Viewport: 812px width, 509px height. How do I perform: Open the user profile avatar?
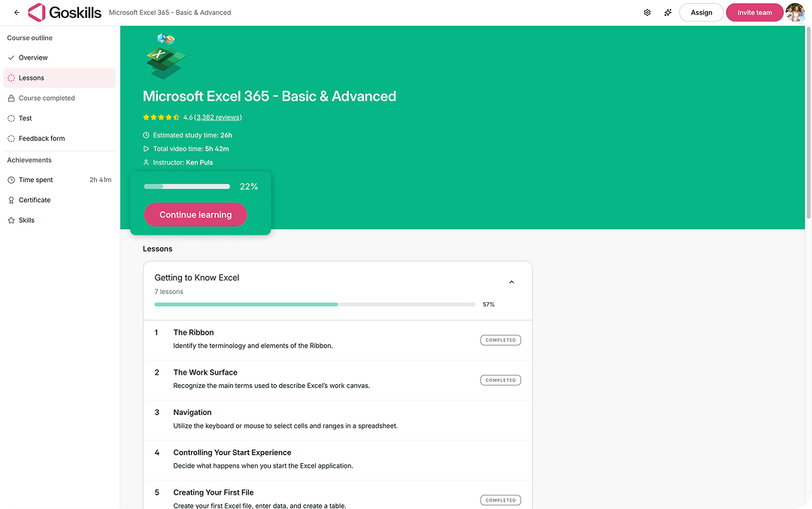pos(795,13)
